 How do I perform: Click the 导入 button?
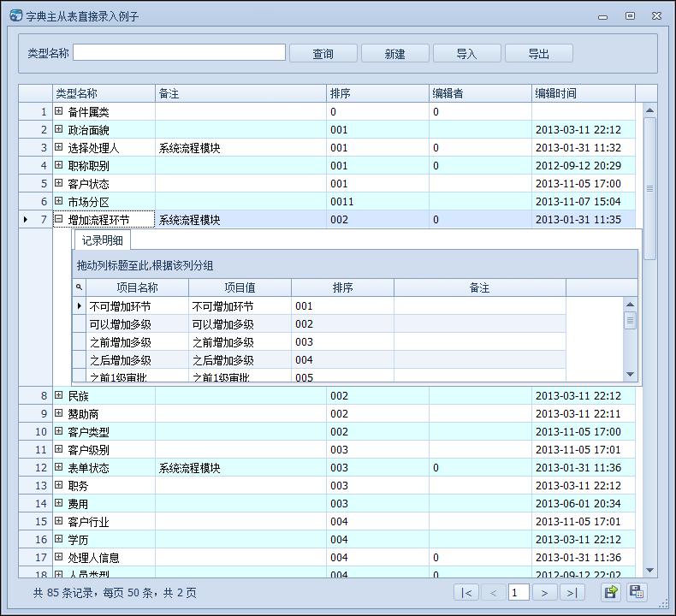[466, 53]
